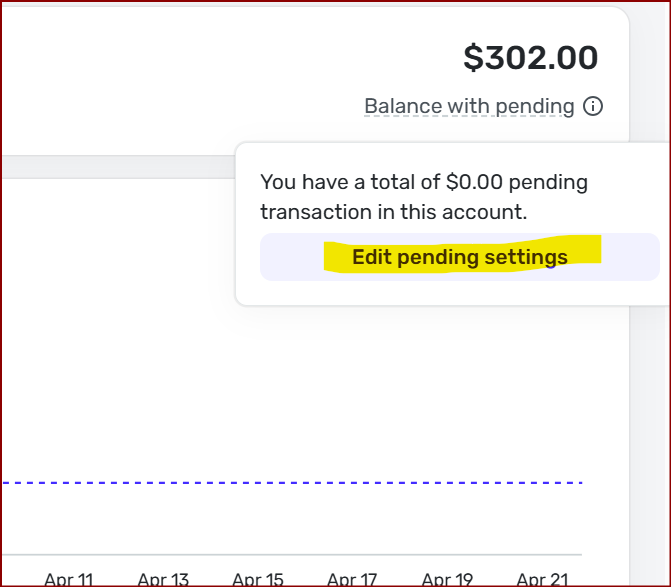Click the Apr 11 date label
Viewport: 671px width, 587px height.
[69, 579]
